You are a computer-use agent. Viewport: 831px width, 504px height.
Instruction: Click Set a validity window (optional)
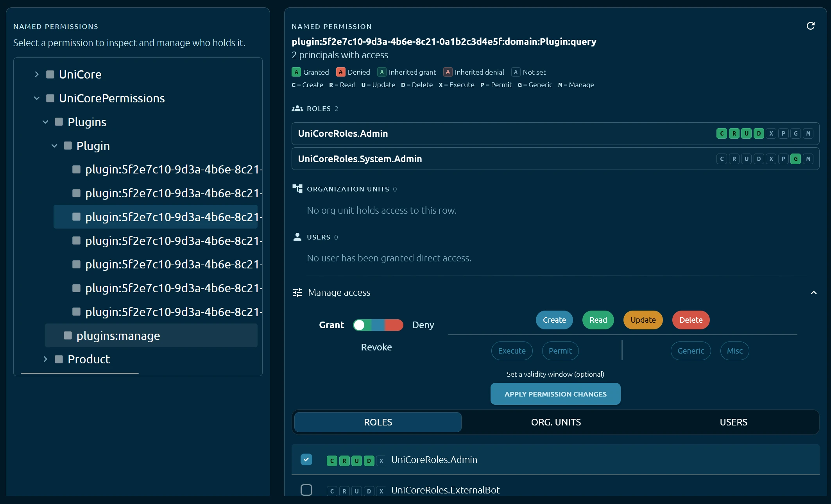(x=555, y=374)
